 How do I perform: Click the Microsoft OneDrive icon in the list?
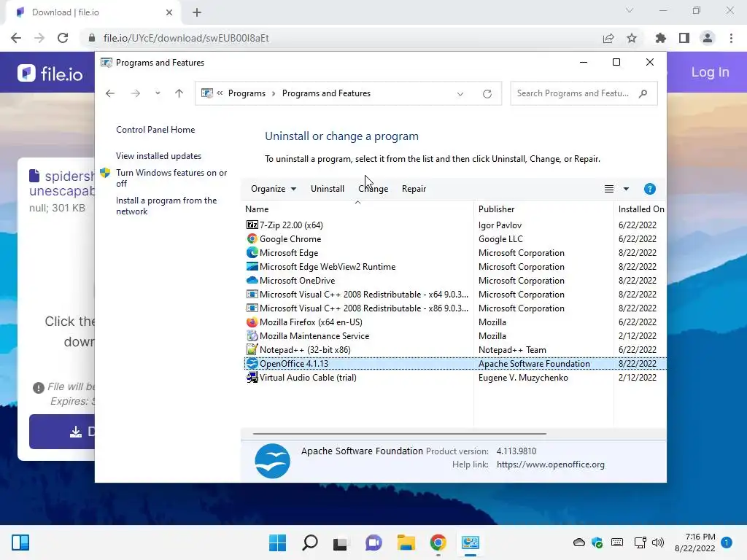tap(252, 280)
